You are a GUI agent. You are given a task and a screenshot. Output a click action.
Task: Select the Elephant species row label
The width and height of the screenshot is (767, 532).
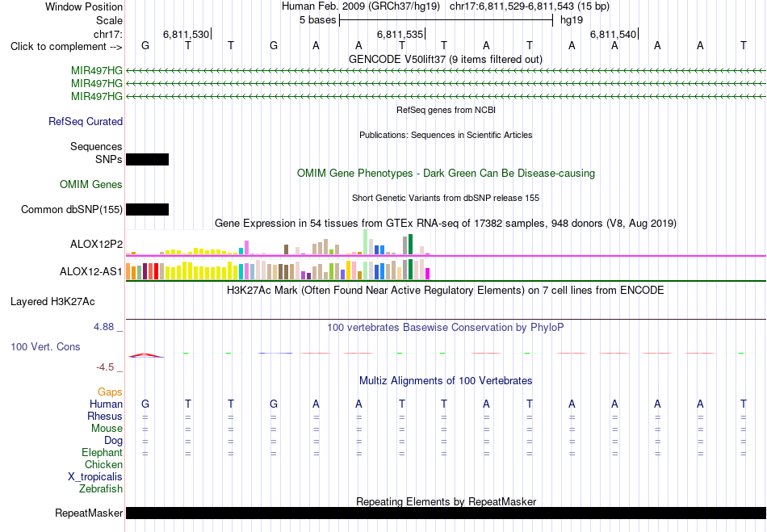click(103, 452)
